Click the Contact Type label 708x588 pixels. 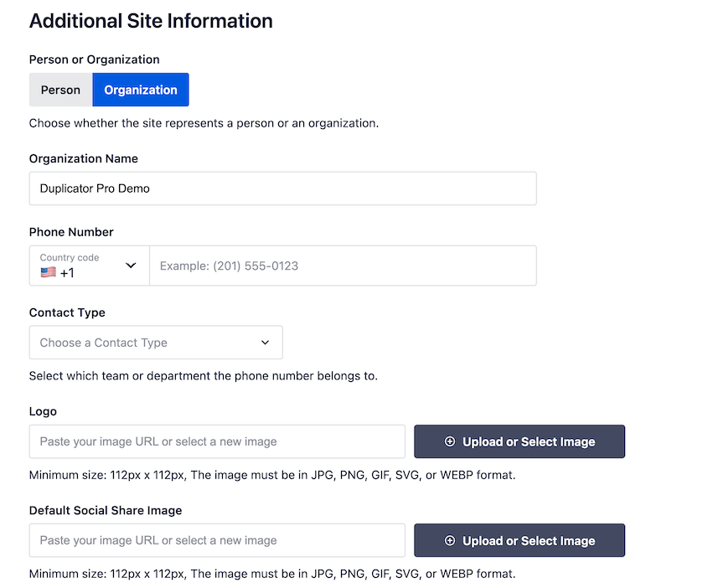[x=67, y=312]
